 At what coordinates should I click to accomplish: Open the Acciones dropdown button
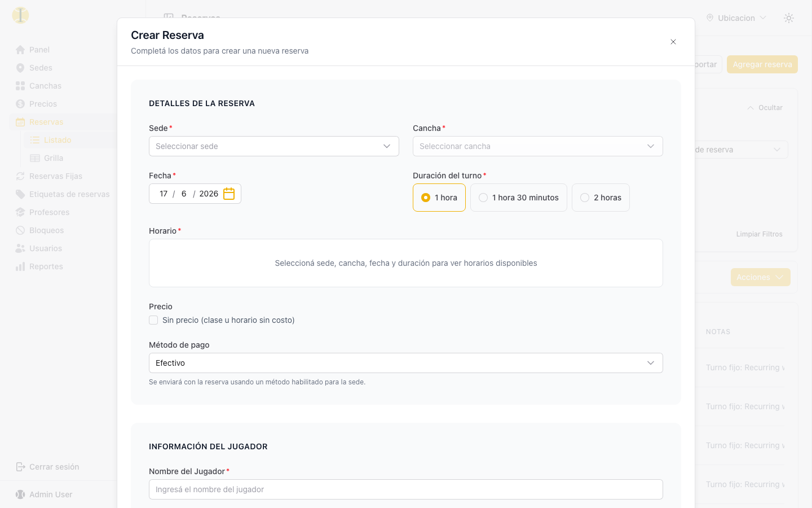click(761, 277)
